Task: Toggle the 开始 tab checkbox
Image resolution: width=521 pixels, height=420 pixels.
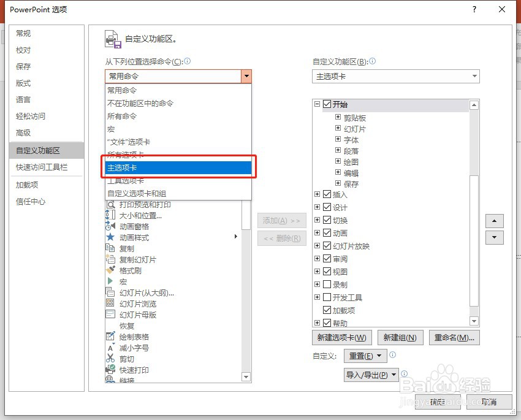Action: point(327,104)
